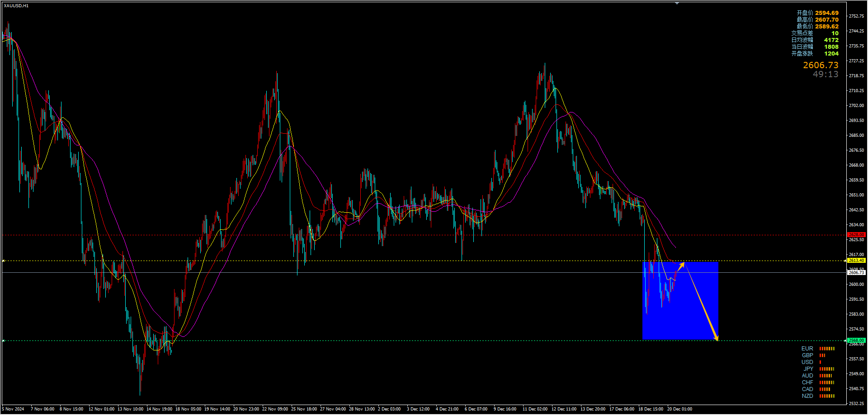Click the EUR strength meter bars
This screenshot has width=868, height=415.
pyautogui.click(x=827, y=349)
